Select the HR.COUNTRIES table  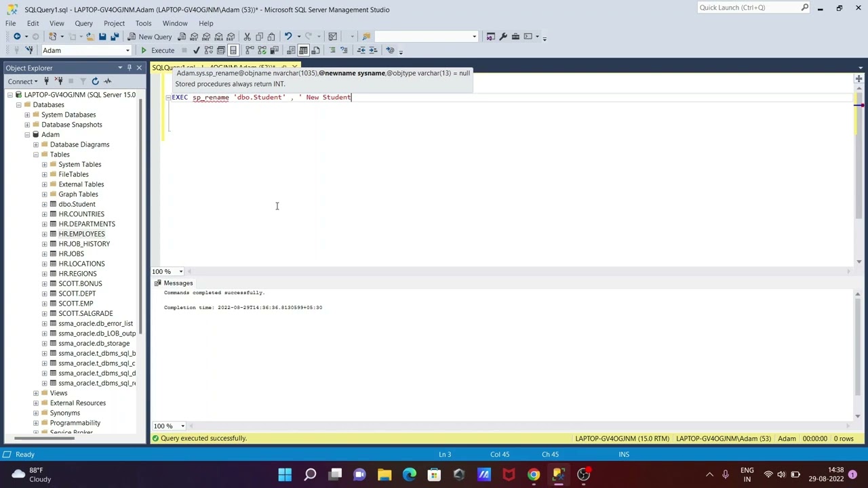pos(81,214)
